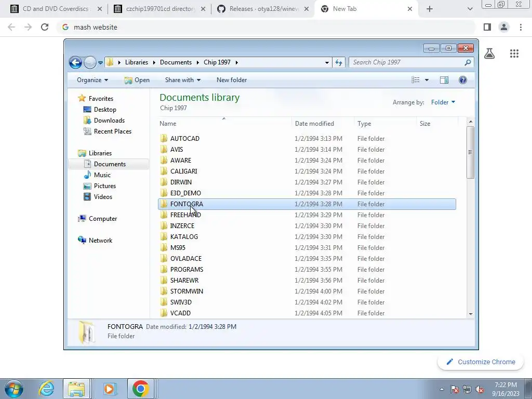Open Downloads in Favorites
This screenshot has width=532, height=399.
point(109,121)
